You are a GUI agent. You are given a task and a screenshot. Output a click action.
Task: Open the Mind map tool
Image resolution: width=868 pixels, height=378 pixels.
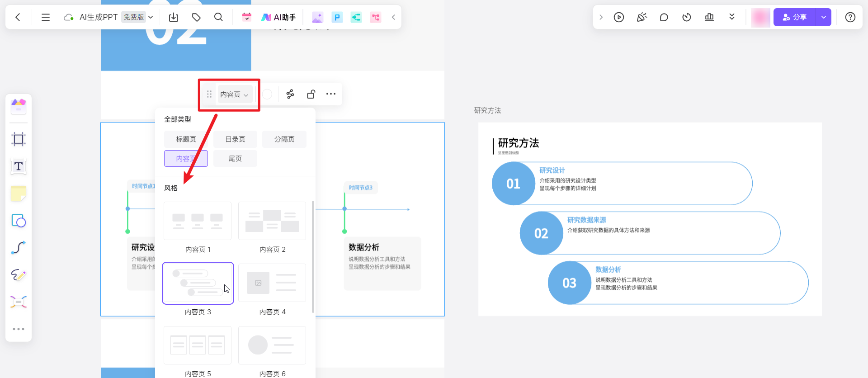(x=19, y=302)
